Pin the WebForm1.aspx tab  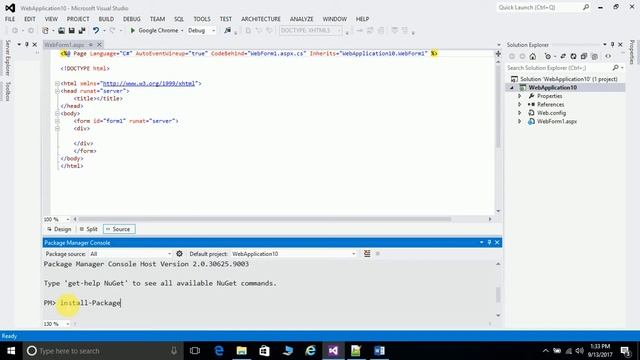(x=91, y=44)
